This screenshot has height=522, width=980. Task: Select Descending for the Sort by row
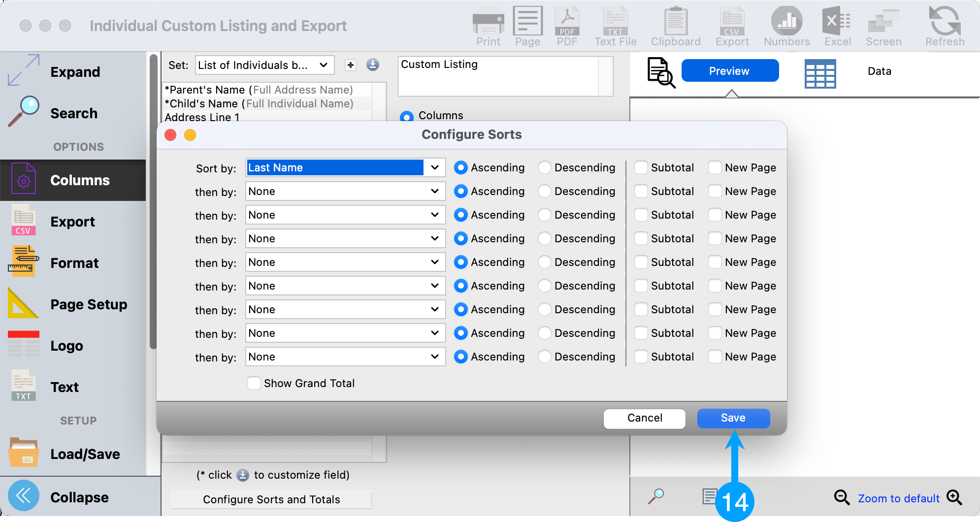(545, 167)
